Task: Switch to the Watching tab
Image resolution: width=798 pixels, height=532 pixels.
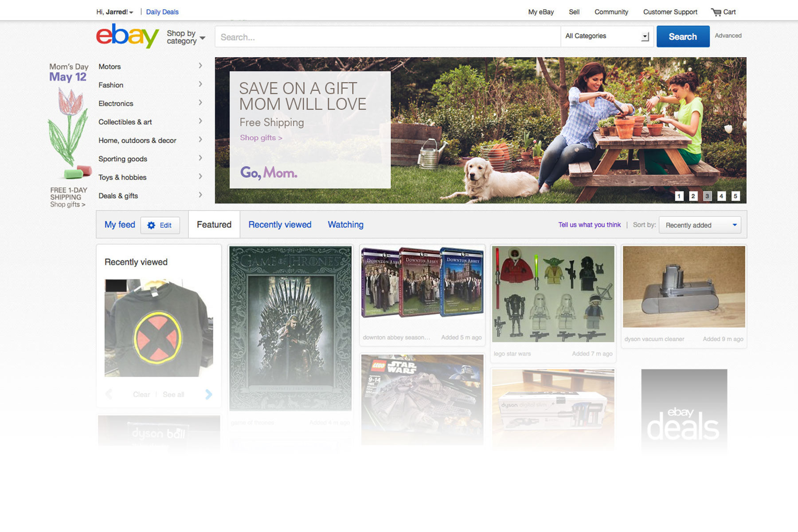Action: tap(346, 225)
